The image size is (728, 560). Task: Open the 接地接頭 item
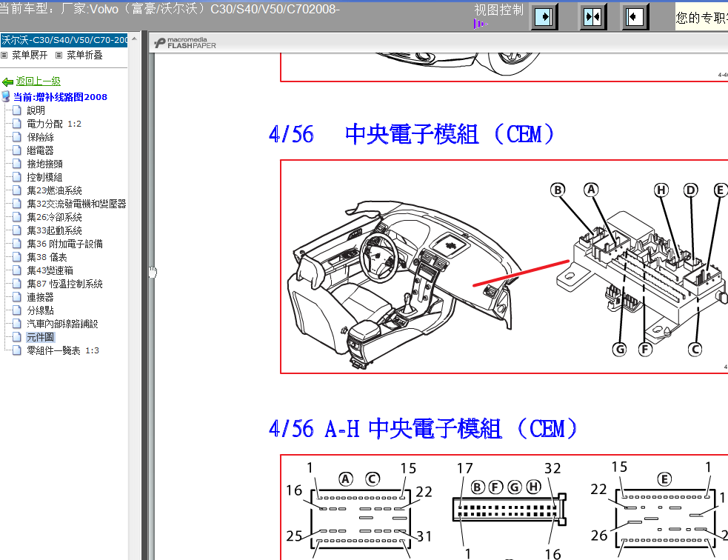coord(44,164)
